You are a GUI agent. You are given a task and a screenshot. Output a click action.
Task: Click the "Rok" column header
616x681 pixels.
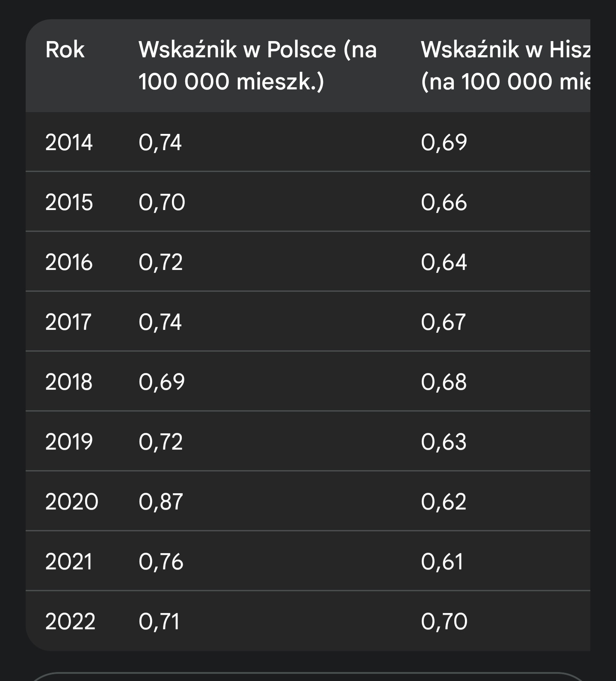point(65,50)
